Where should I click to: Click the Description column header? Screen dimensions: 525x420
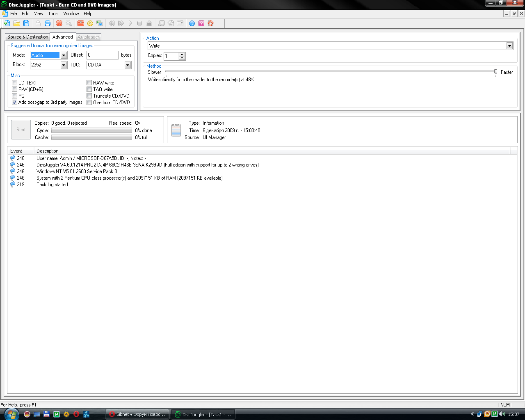(272, 151)
